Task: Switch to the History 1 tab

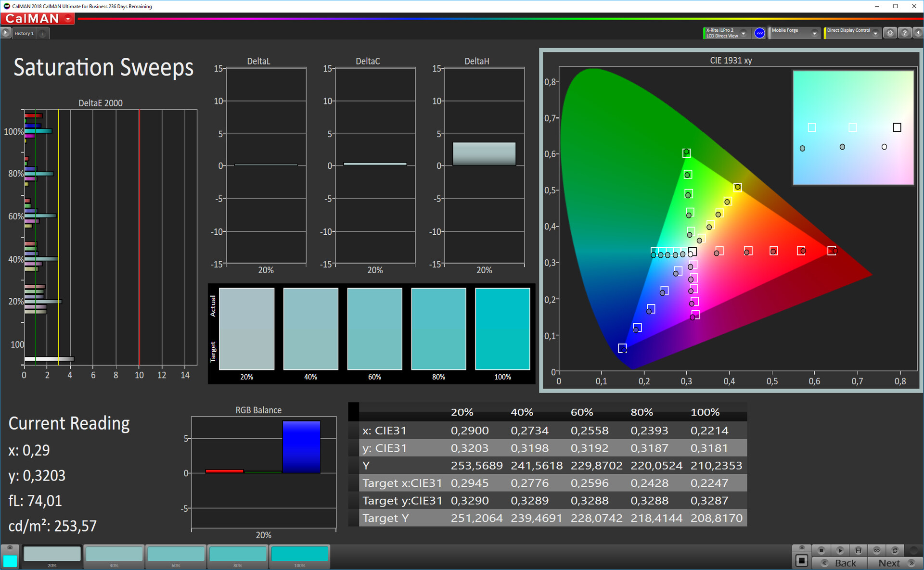Action: click(x=24, y=33)
